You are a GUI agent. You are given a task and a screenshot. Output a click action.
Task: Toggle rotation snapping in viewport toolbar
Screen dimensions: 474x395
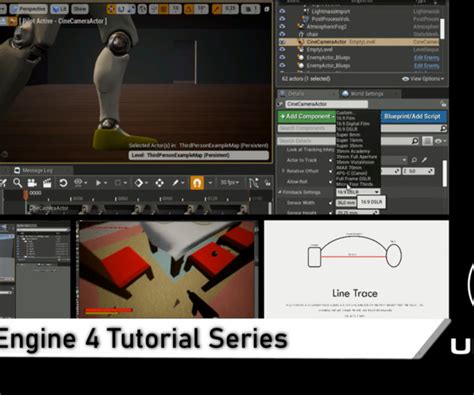coord(188,9)
